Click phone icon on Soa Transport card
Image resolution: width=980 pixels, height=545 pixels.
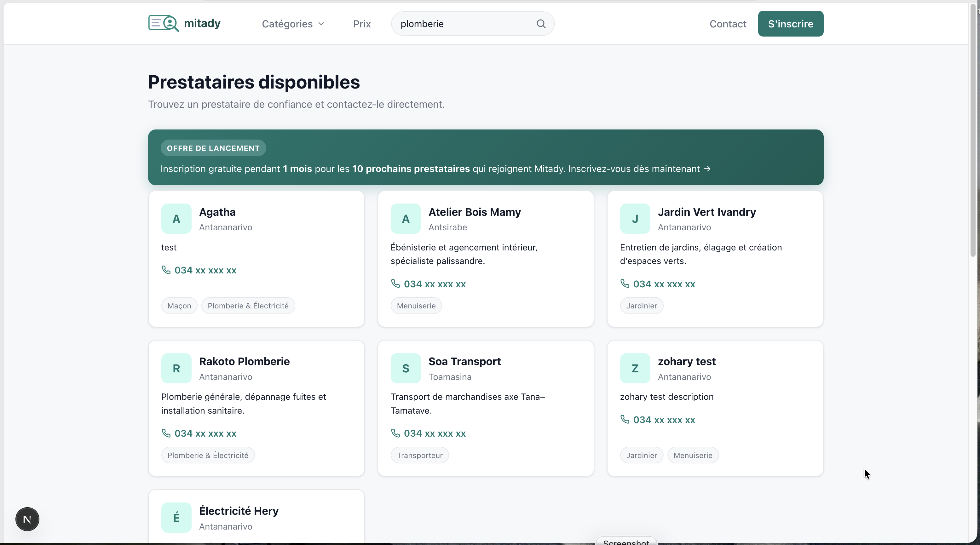pos(395,433)
